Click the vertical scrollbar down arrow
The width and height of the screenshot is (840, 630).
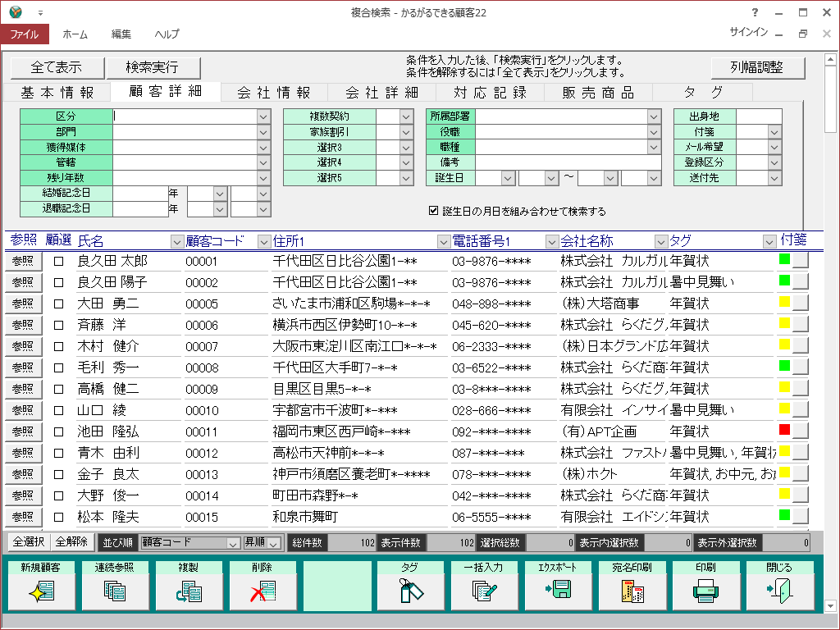tap(830, 605)
